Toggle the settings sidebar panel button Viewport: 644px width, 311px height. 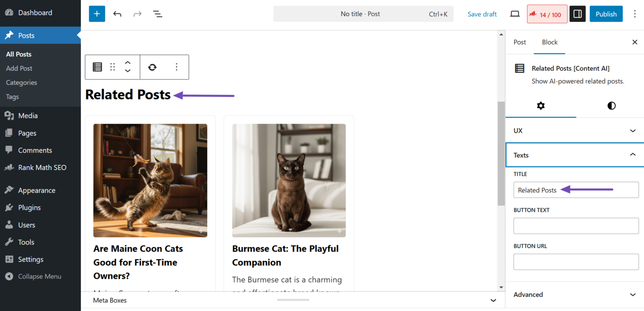577,14
